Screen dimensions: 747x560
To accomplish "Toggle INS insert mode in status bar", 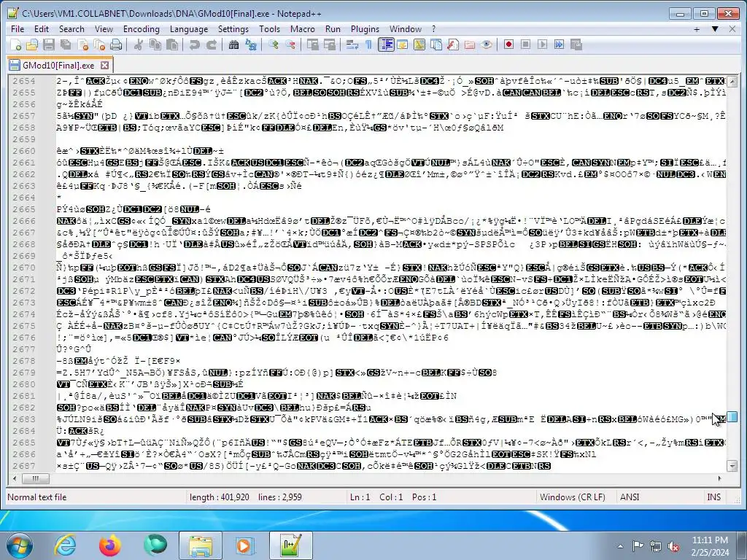I will (713, 497).
